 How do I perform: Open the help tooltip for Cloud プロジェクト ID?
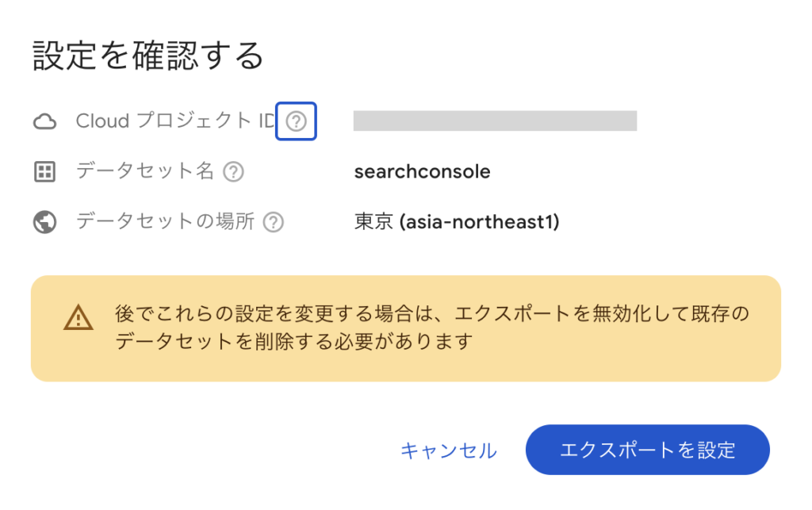pyautogui.click(x=297, y=121)
